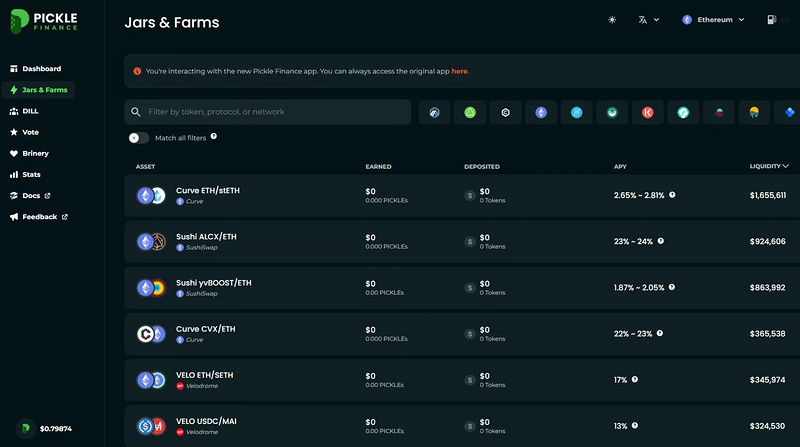Open the language selector dropdown

click(648, 20)
